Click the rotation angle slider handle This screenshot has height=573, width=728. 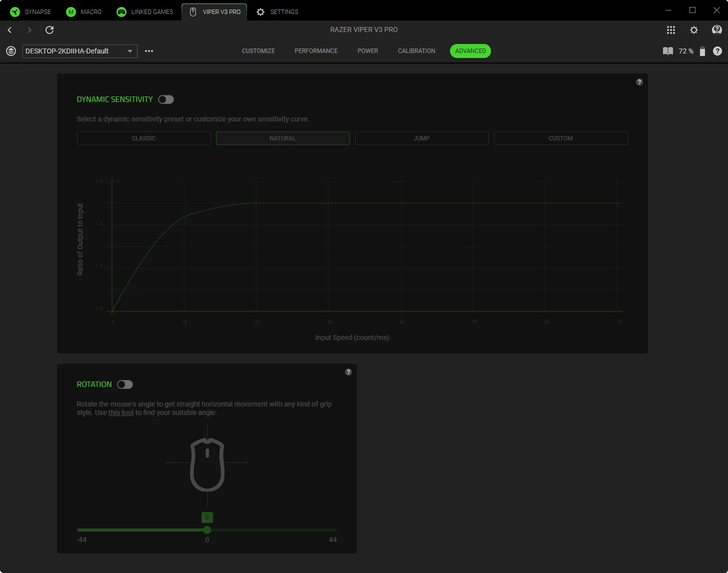click(207, 530)
